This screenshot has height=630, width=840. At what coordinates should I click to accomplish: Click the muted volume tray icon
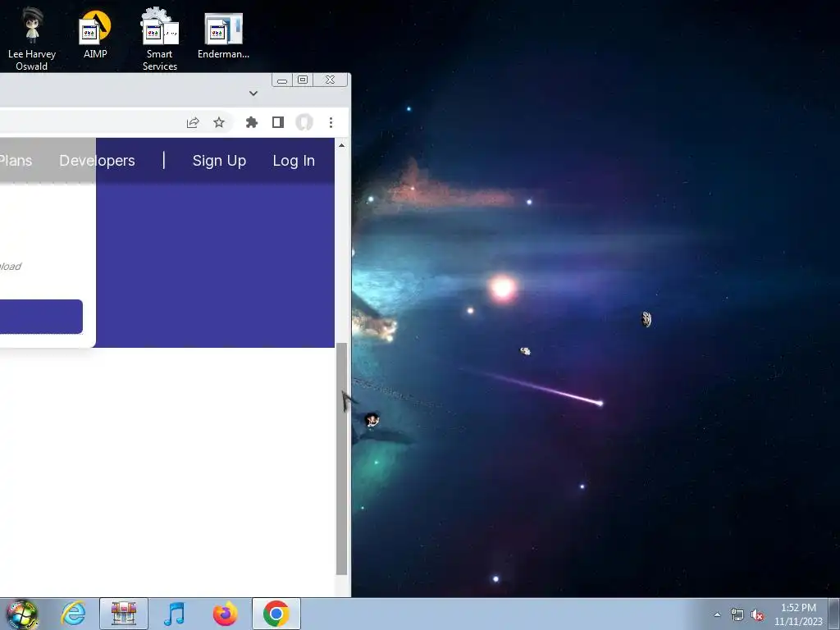click(x=757, y=614)
